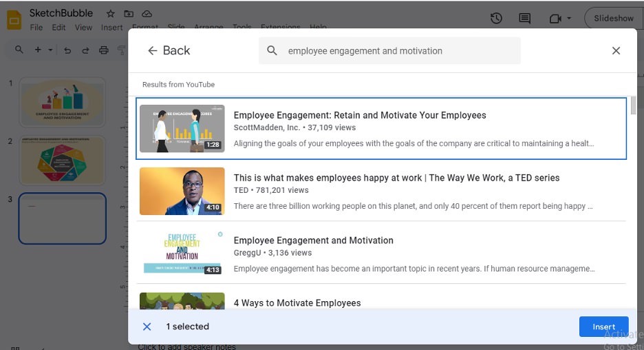644x350 pixels.
Task: Click 'GreggU • 3,136 views' text
Action: point(272,253)
